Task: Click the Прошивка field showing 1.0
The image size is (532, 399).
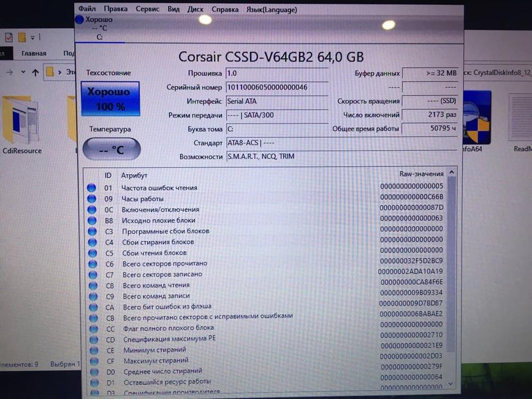Action: tap(277, 74)
